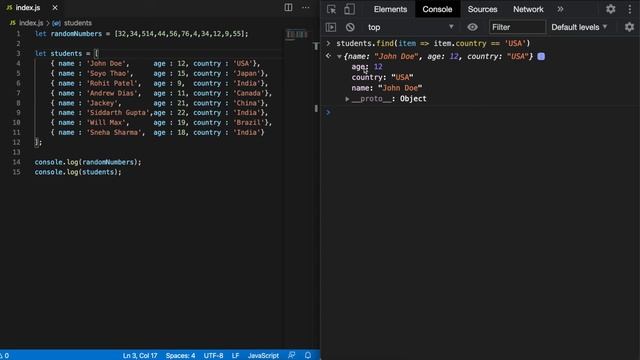Select the index.js editor tab
Viewport: 640px width, 360px height.
(x=27, y=8)
